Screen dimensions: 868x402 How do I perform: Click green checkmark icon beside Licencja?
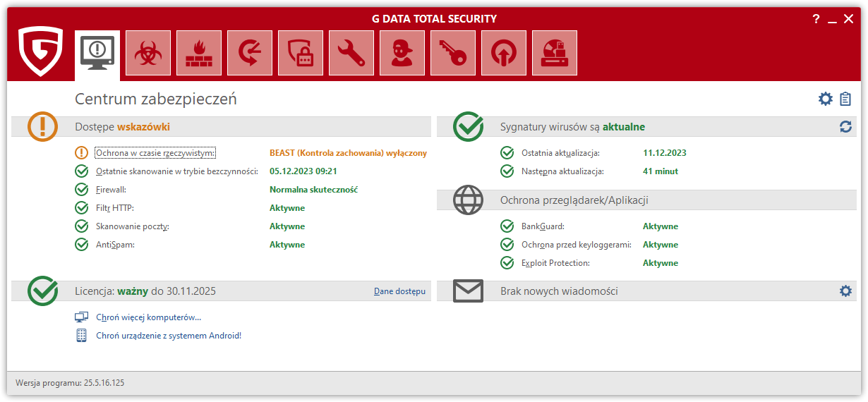[x=43, y=291]
